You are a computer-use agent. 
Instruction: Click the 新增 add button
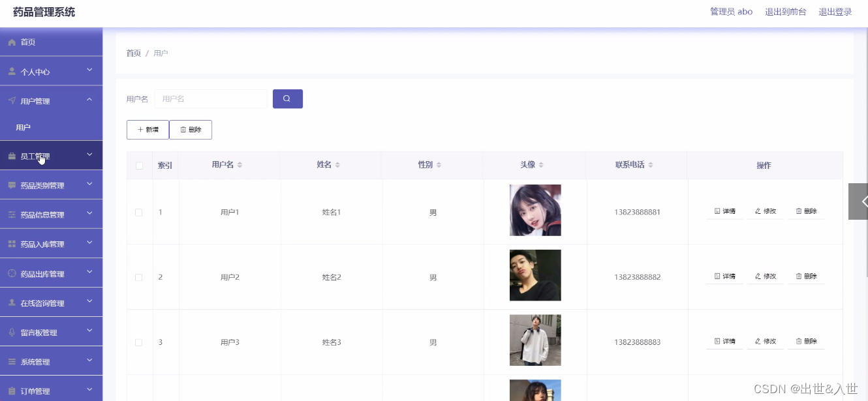[147, 130]
